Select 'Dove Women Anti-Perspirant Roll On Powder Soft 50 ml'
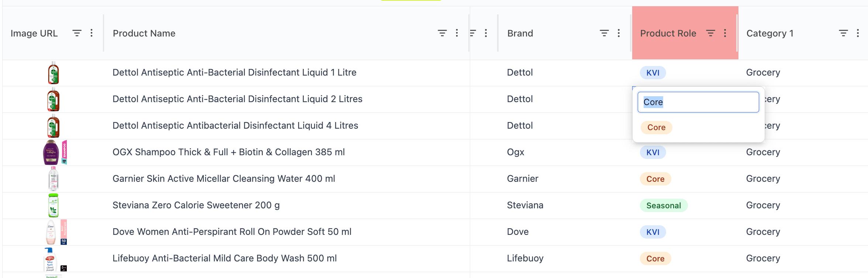The width and height of the screenshot is (868, 278). coord(232,232)
